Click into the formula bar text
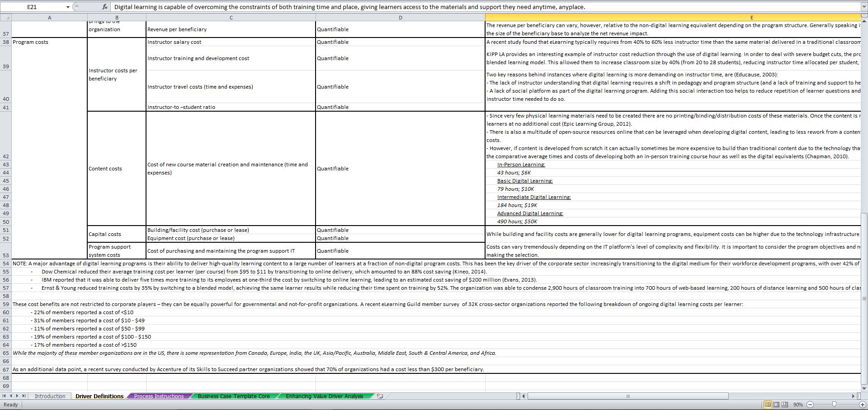Viewport: 868px width, 410px height. pos(486,7)
